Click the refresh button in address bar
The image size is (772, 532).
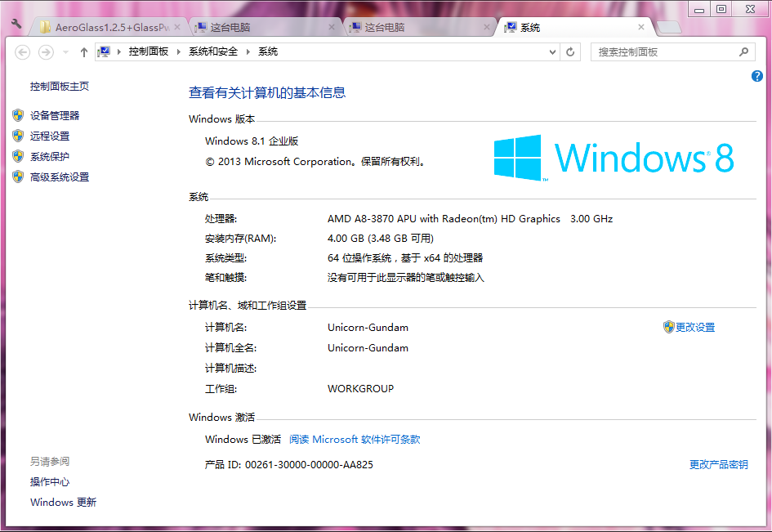(570, 52)
